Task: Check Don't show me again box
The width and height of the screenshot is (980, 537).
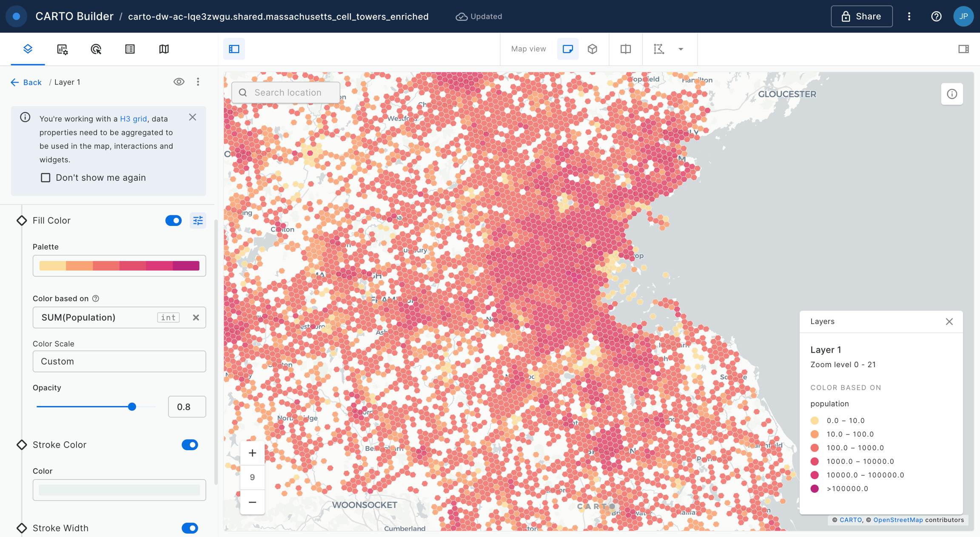Action: (x=46, y=177)
